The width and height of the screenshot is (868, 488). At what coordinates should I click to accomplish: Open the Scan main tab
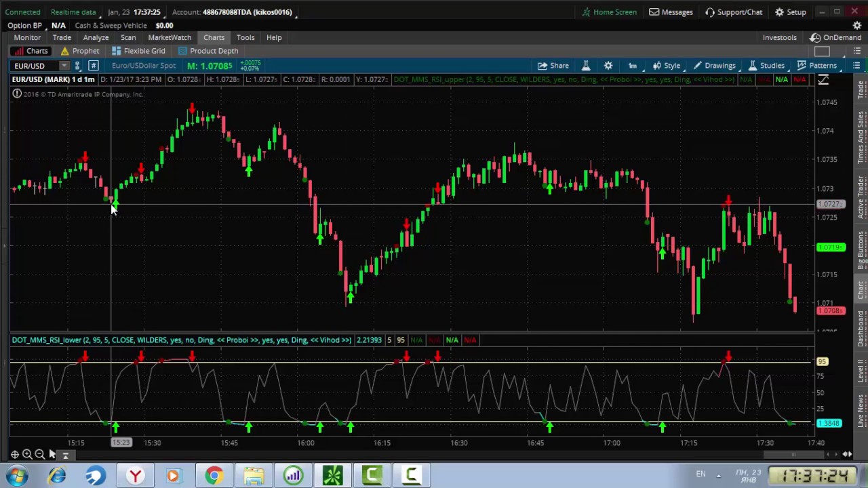click(x=128, y=37)
